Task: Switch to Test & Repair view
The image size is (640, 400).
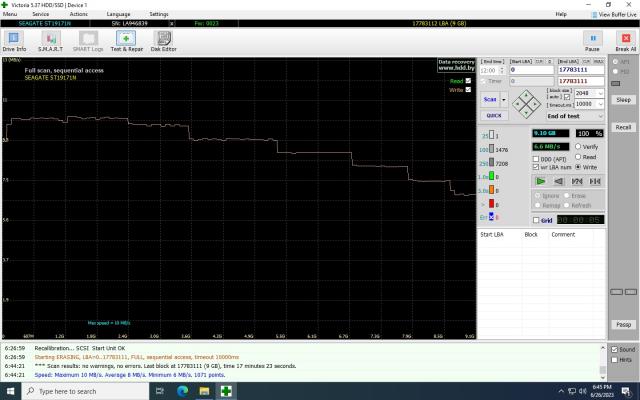Action: pos(126,41)
